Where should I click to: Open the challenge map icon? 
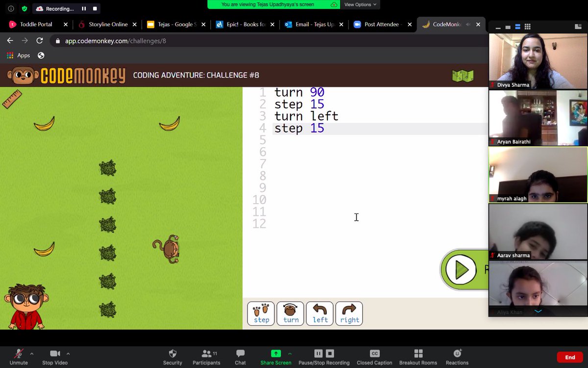pos(463,76)
